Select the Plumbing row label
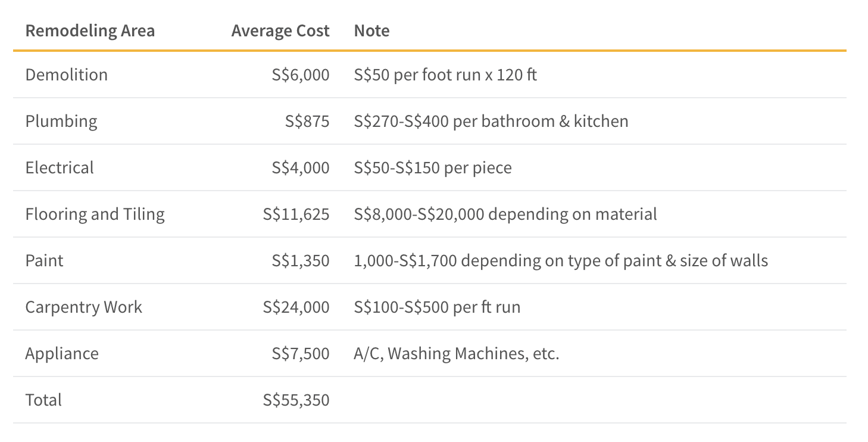 [x=61, y=121]
